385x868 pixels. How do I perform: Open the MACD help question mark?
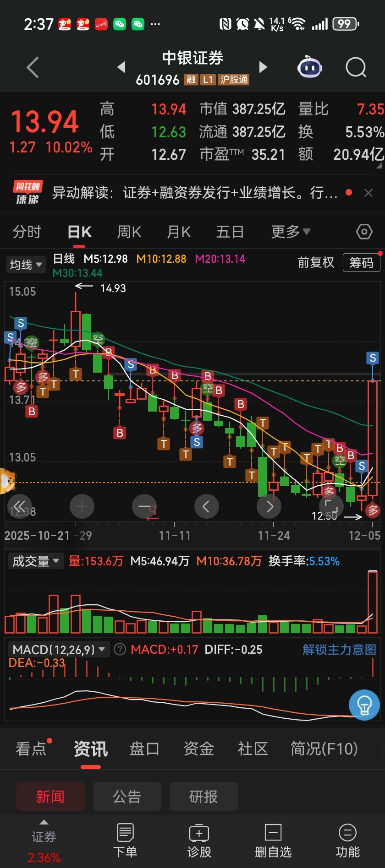pyautogui.click(x=120, y=649)
